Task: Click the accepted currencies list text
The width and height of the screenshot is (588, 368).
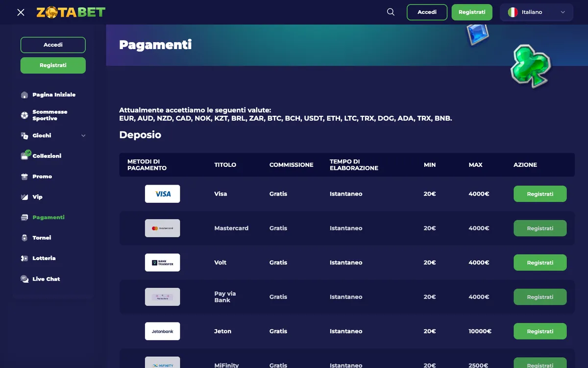Action: [x=286, y=118]
